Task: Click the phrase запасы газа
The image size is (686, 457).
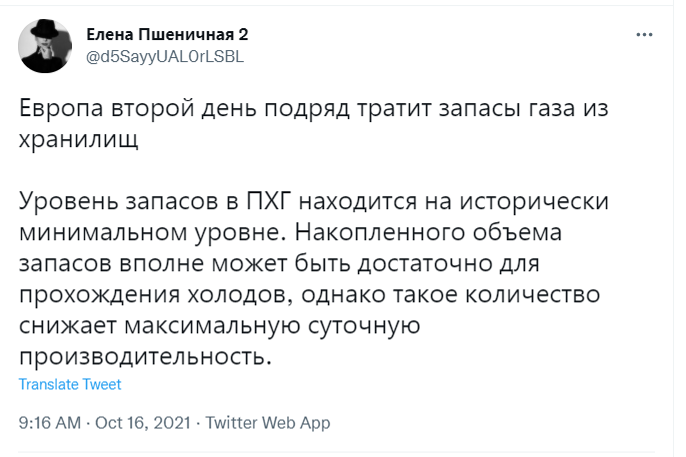Action: [506, 109]
